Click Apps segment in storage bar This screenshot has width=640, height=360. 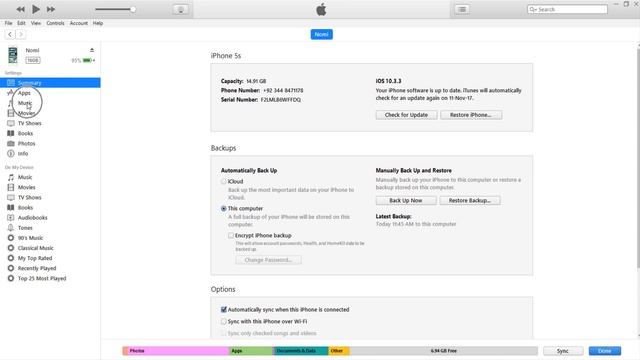[x=251, y=351]
